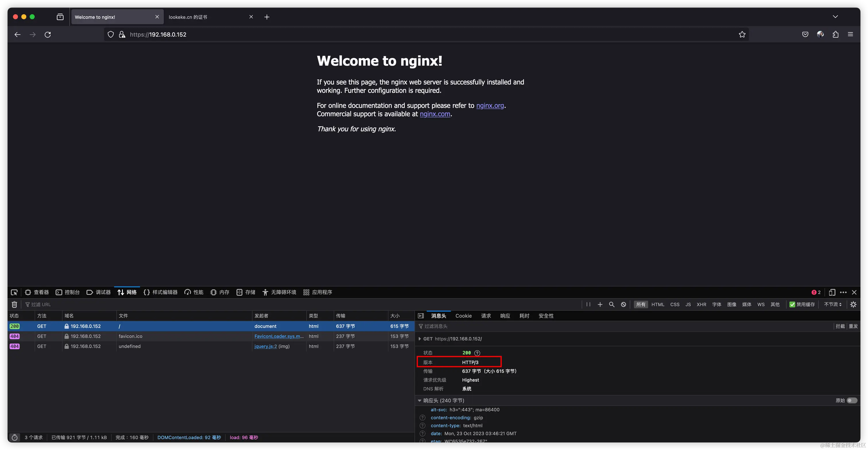868x450 pixels.
Task: Open the Cookie details tab
Action: coord(463,316)
